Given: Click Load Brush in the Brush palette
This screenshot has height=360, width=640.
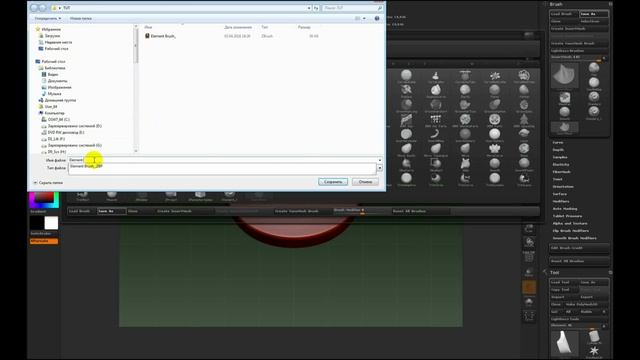Looking at the screenshot, I should [564, 14].
